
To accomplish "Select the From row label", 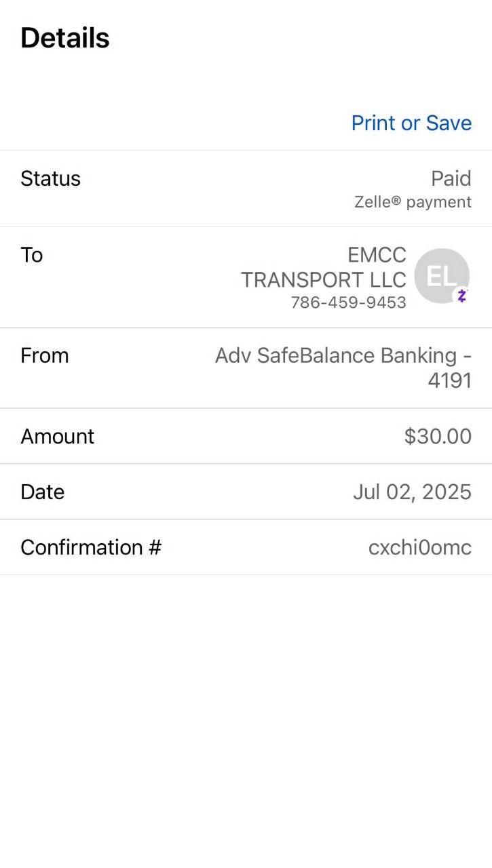I will click(x=45, y=355).
